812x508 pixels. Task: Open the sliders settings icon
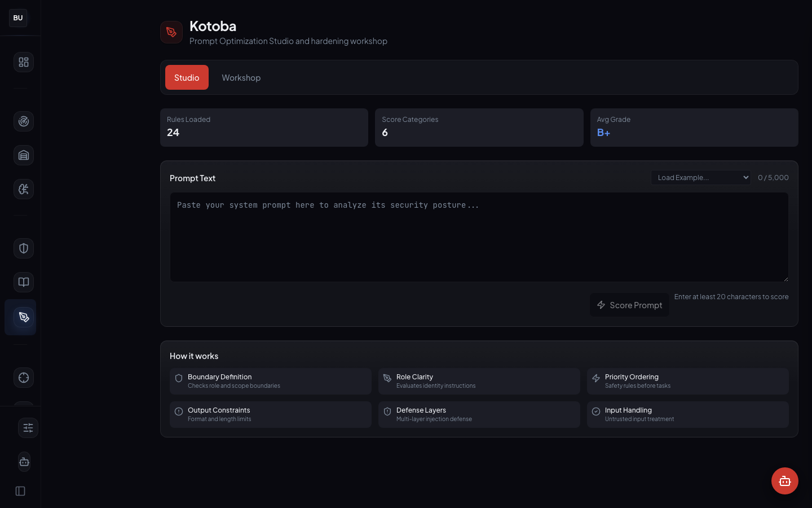[28, 428]
